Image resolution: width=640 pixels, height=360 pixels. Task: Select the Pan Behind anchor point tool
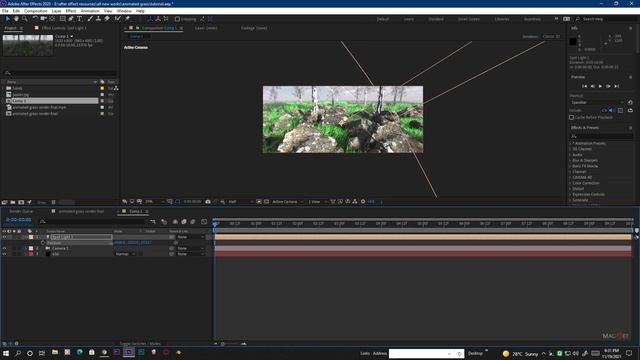click(52, 19)
